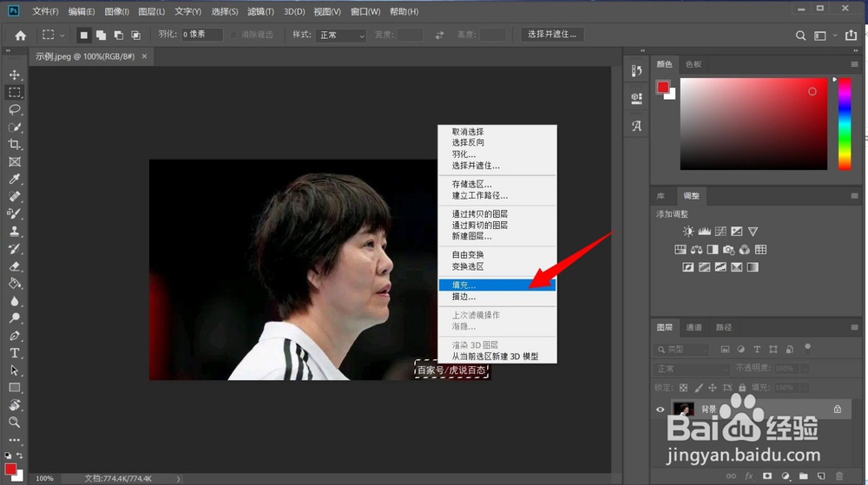Select the Eraser tool

15,266
